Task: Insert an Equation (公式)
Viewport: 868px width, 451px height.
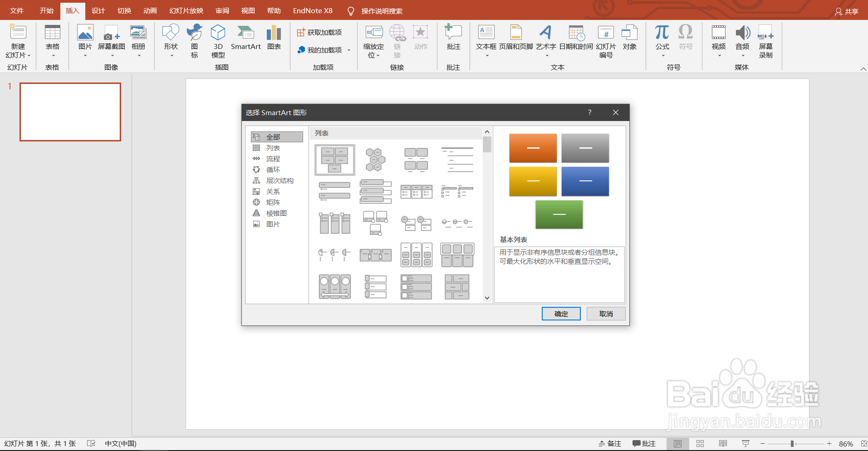Action: pyautogui.click(x=662, y=33)
